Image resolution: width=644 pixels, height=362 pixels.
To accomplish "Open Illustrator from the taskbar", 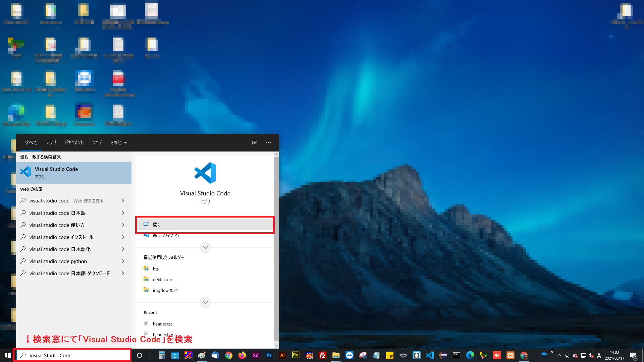I will pyautogui.click(x=282, y=355).
